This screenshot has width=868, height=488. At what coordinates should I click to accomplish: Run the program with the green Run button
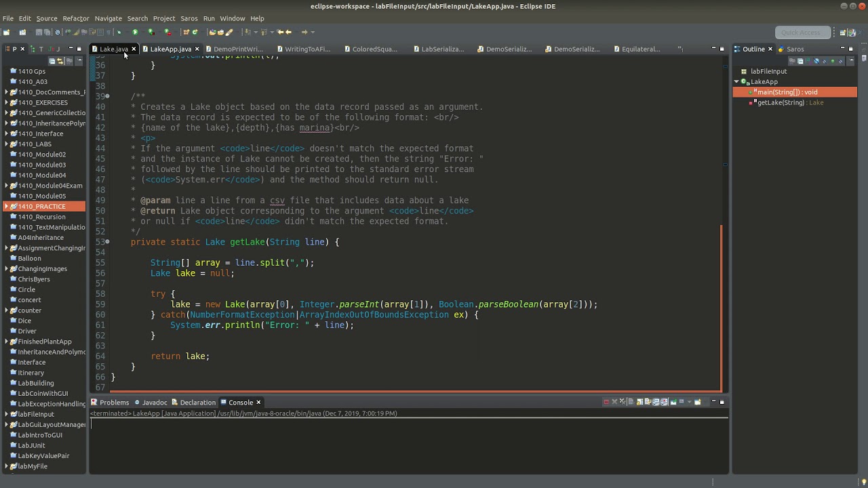point(135,32)
